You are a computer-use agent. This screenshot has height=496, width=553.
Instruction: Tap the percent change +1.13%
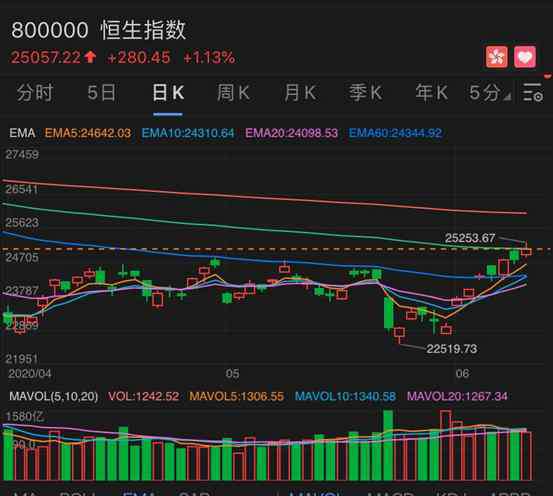click(209, 57)
